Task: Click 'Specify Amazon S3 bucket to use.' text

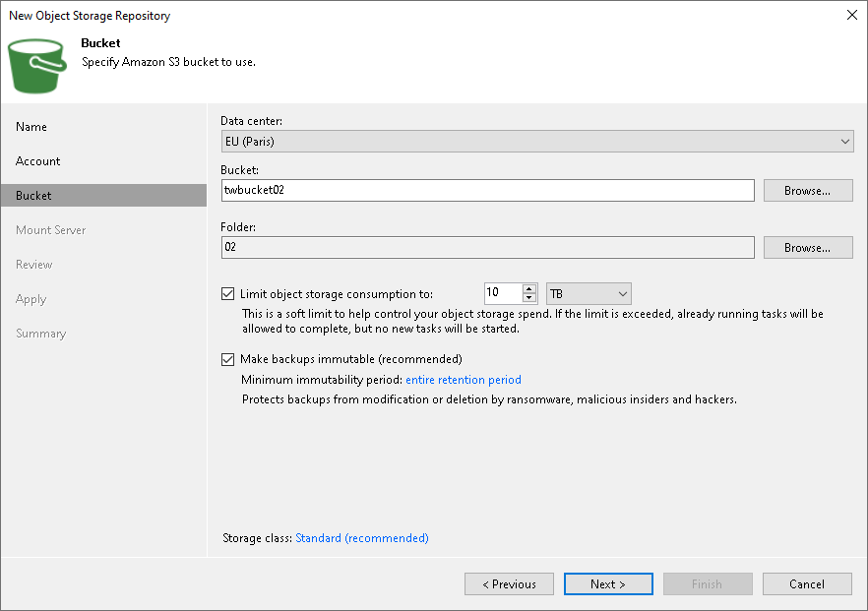Action: click(169, 62)
